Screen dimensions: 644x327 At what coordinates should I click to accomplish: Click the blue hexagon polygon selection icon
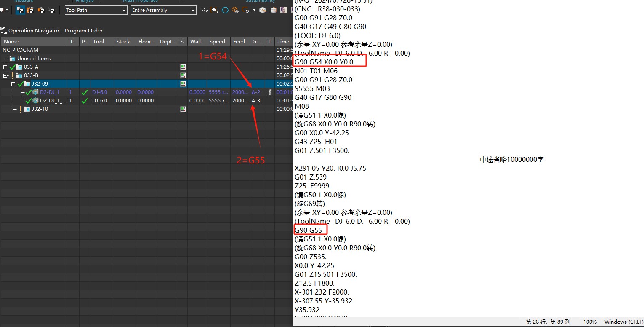(225, 10)
